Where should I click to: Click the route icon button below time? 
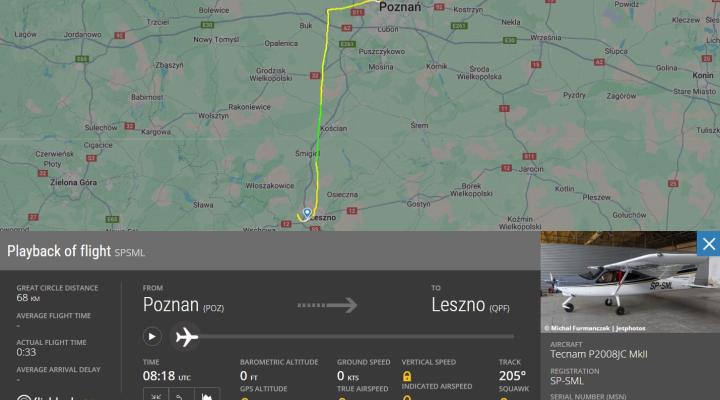[x=181, y=395]
